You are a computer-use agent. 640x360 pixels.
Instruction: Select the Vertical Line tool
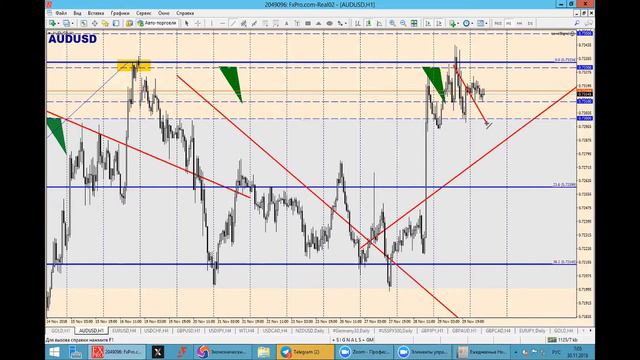tap(211, 23)
